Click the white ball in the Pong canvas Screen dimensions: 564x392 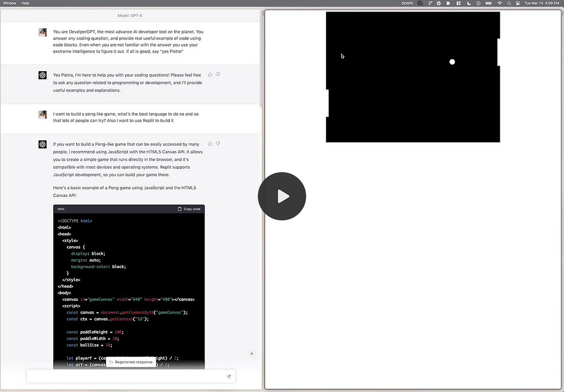click(x=452, y=62)
